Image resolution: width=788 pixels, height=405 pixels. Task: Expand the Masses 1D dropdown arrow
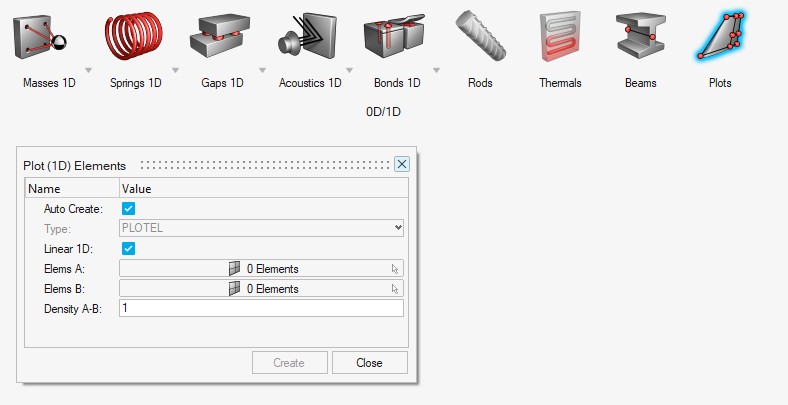[x=88, y=70]
